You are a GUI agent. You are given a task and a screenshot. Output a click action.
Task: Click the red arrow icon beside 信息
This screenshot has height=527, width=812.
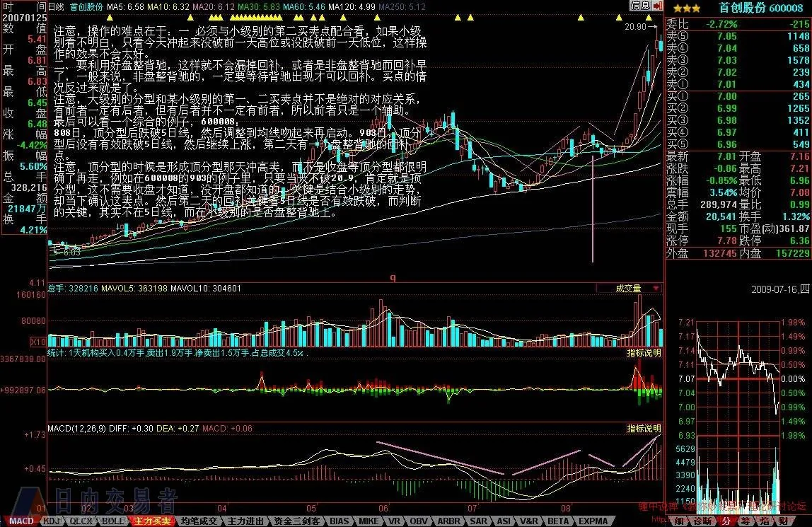point(658,6)
